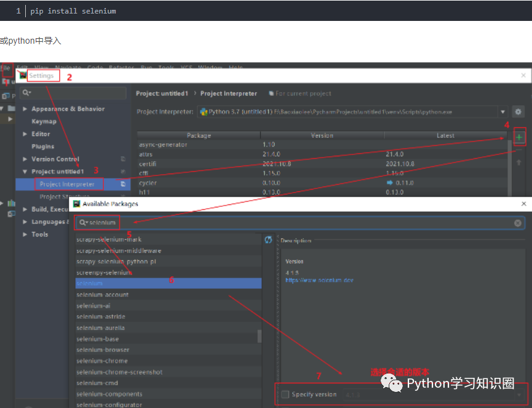Click the For current project icon
This screenshot has height=408, width=532.
click(x=271, y=94)
